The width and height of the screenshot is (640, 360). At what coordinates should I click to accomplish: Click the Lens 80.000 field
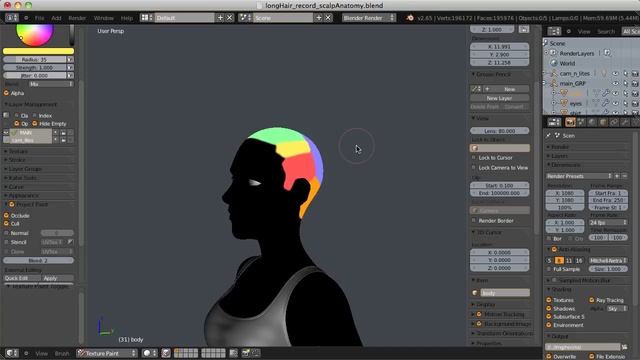point(500,131)
